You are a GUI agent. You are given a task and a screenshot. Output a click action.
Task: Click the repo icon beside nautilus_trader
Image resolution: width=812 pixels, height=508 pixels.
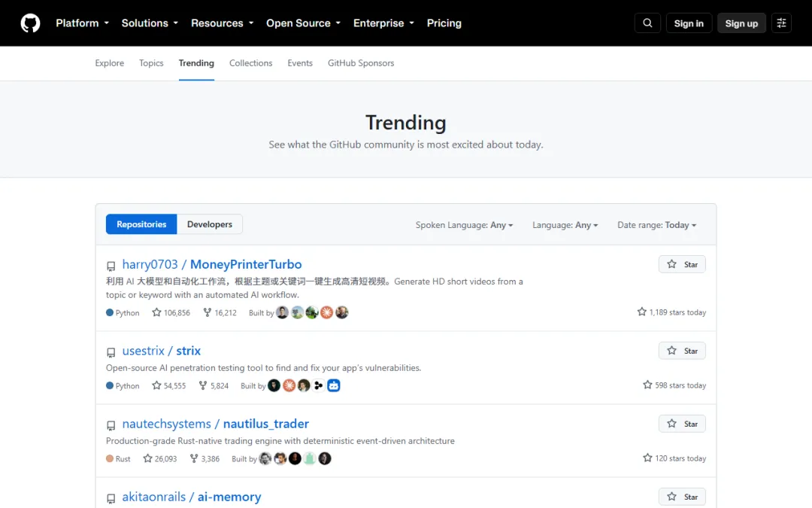tap(111, 425)
